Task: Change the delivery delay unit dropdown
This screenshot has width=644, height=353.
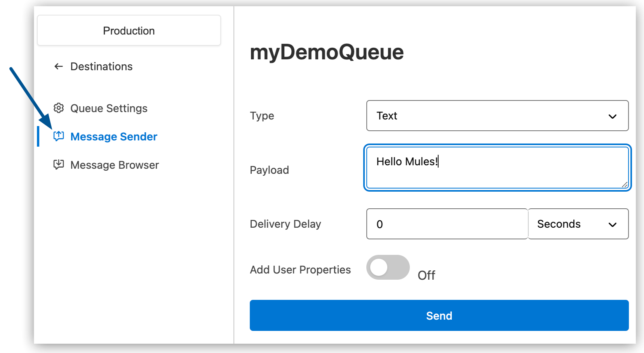Action: click(578, 224)
